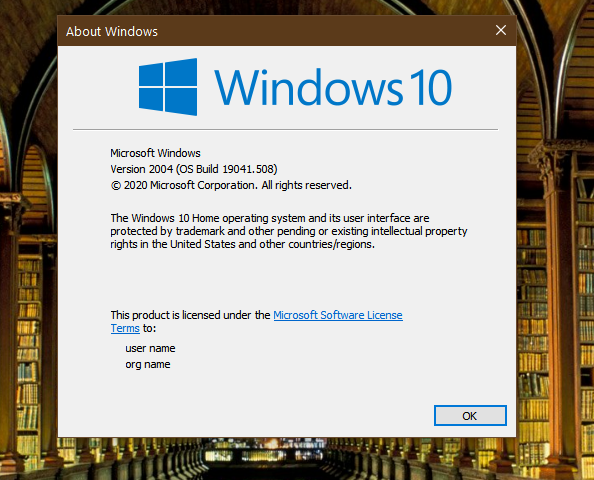Screen dimensions: 594x480
Task: Click the underlined Terms link text
Action: (x=125, y=328)
